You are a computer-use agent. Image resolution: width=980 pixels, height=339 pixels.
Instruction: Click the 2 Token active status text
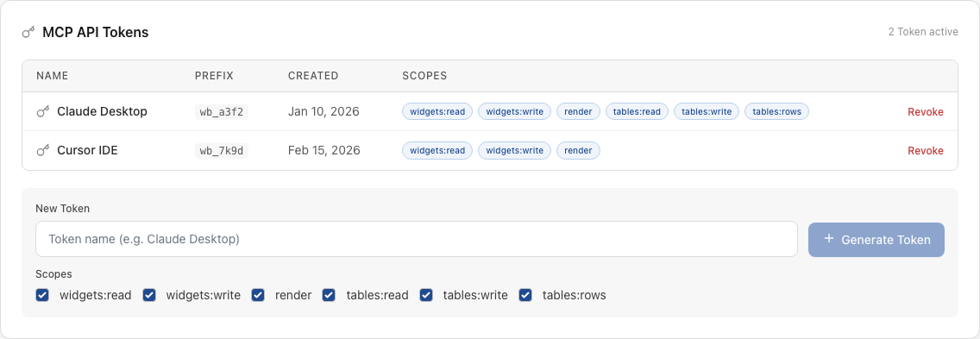pos(923,32)
